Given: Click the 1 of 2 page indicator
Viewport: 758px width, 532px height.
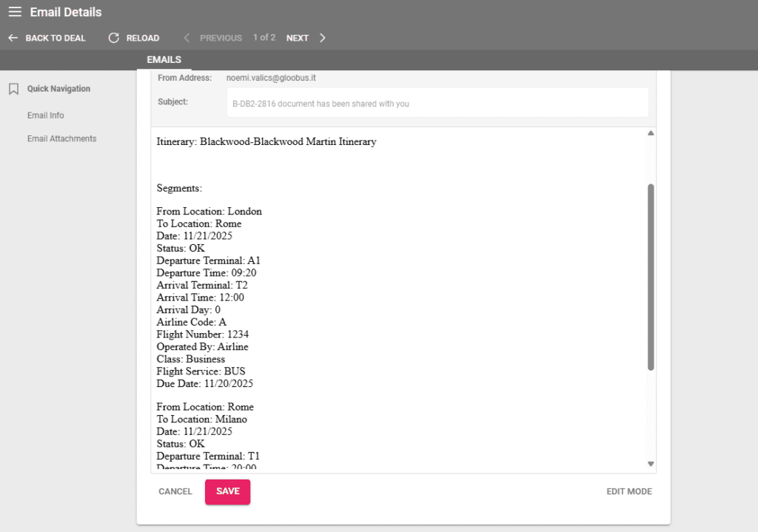Looking at the screenshot, I should [264, 37].
